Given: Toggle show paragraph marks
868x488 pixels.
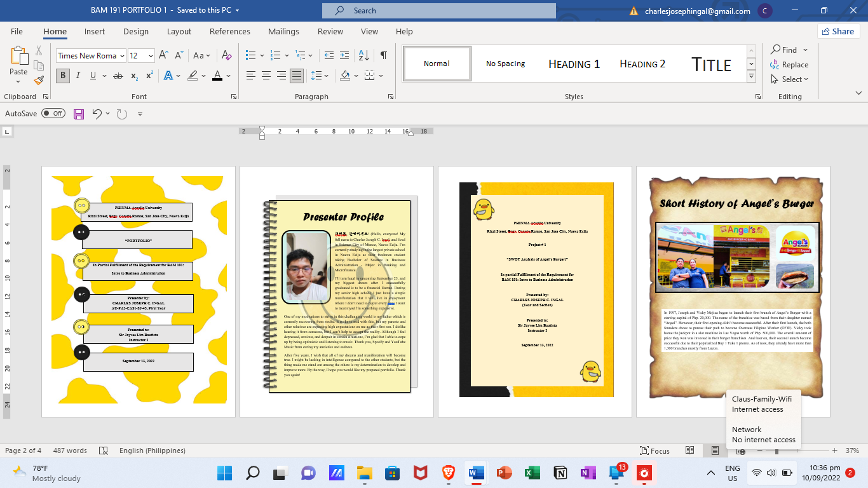Looking at the screenshot, I should click(384, 55).
